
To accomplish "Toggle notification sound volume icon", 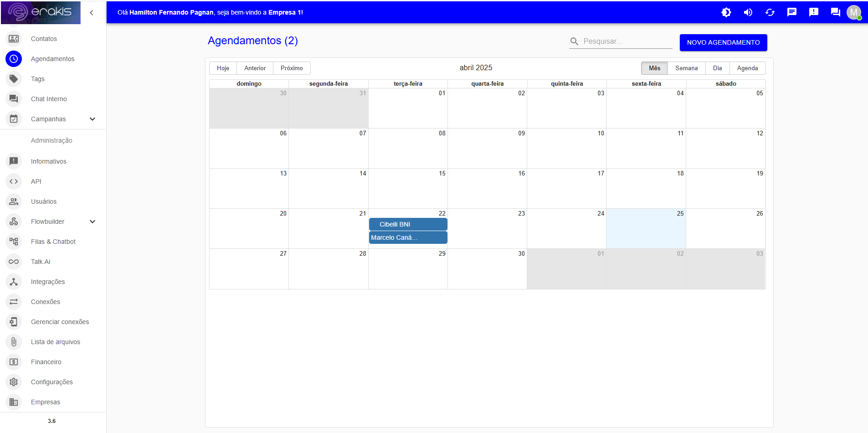I will coord(748,12).
